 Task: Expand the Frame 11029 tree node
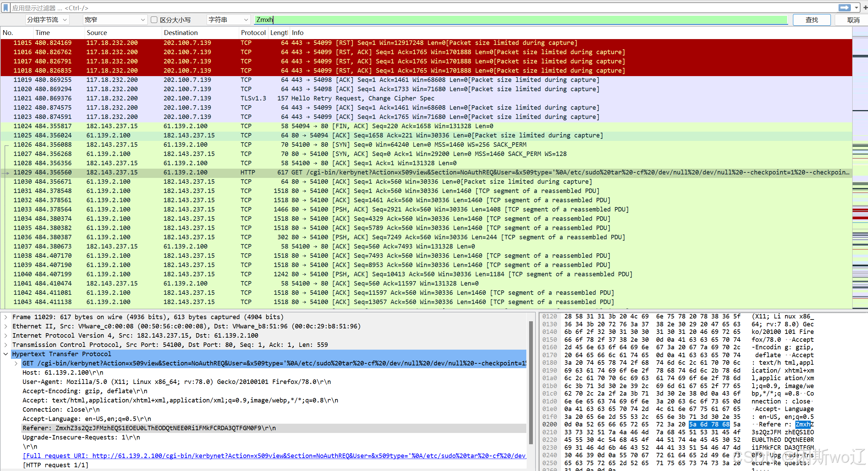pos(6,317)
